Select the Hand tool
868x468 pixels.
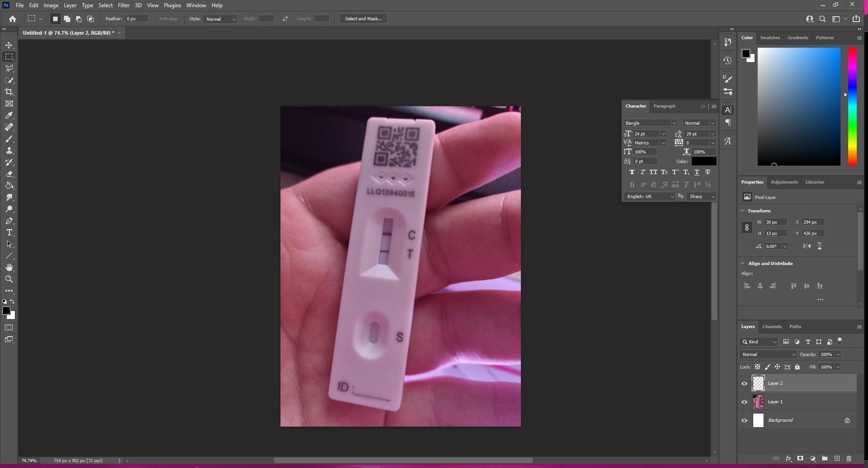pos(9,268)
